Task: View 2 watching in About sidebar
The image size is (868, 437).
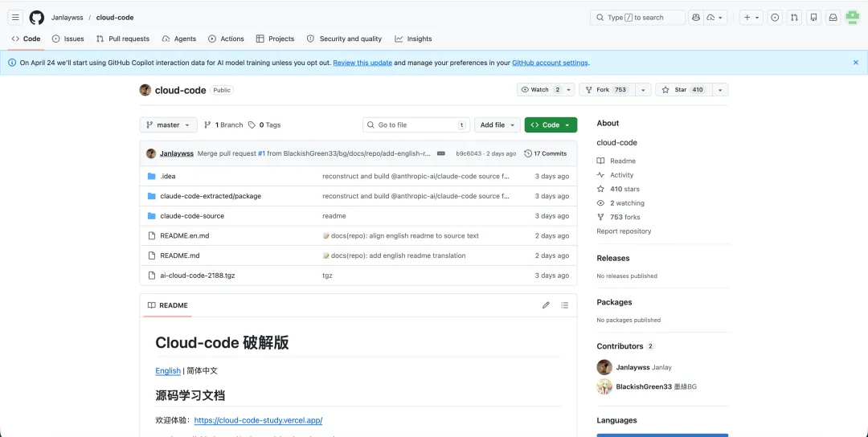Action: click(x=620, y=203)
